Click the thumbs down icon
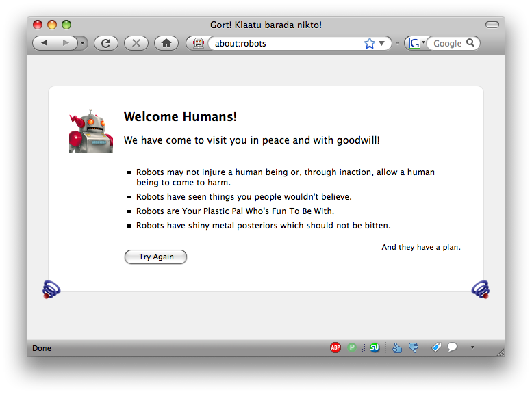Screen dimensions: 532x394 click(x=413, y=347)
